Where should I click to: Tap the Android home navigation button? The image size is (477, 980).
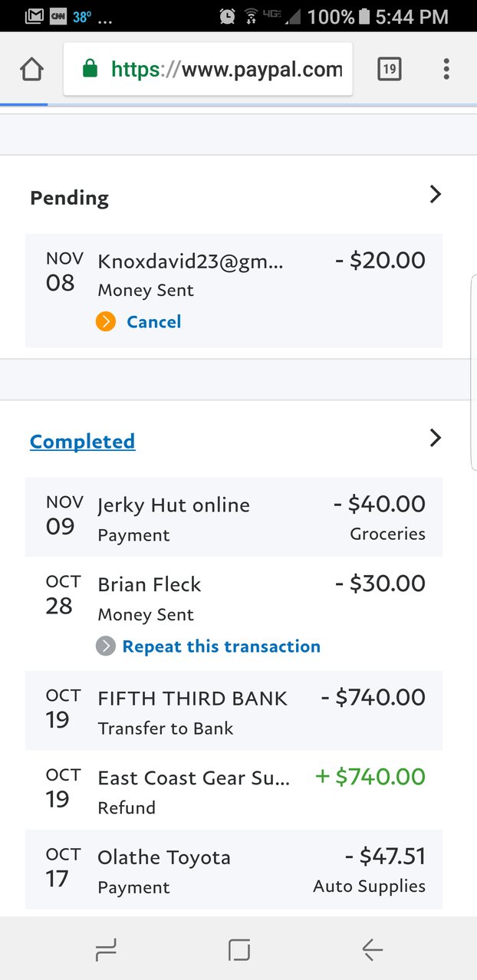(239, 951)
